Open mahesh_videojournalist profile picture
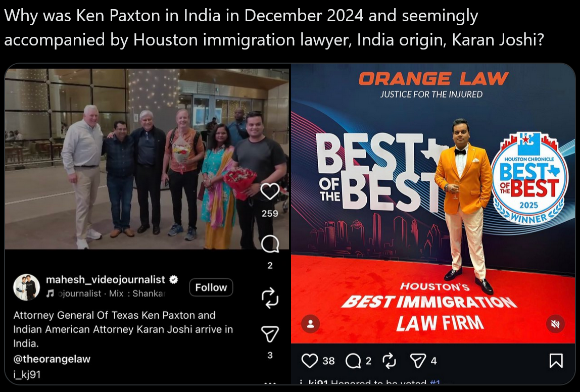This screenshot has height=392, width=580. point(27,287)
